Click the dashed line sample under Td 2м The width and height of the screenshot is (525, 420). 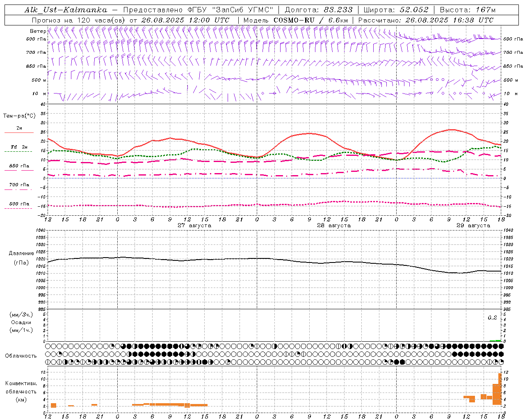coord(18,152)
